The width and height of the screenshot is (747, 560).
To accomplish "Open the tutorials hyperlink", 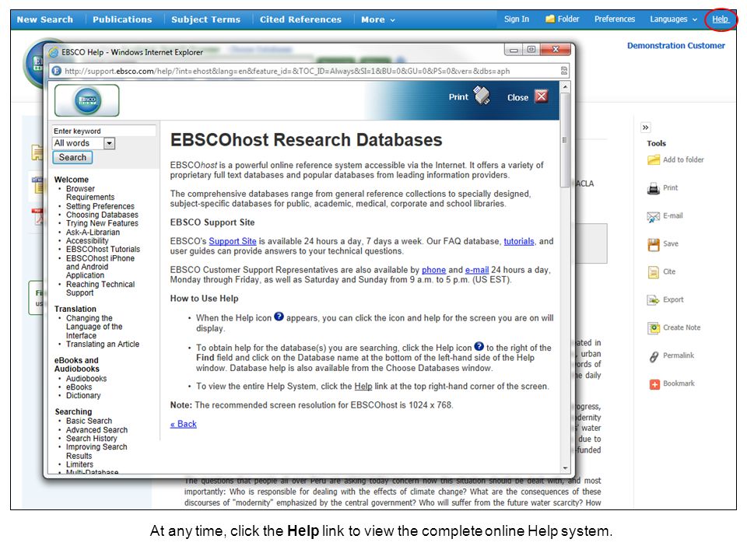I will pyautogui.click(x=519, y=241).
